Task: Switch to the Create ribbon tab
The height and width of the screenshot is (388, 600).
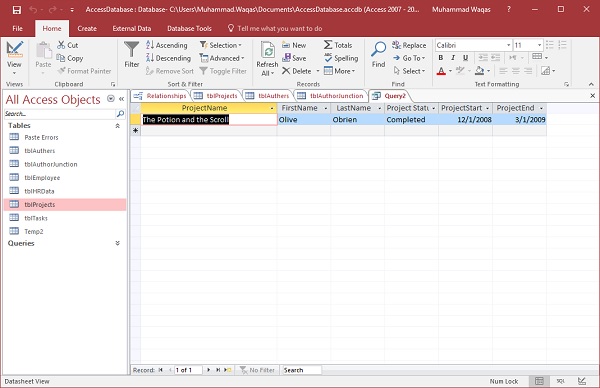Action: click(x=87, y=28)
